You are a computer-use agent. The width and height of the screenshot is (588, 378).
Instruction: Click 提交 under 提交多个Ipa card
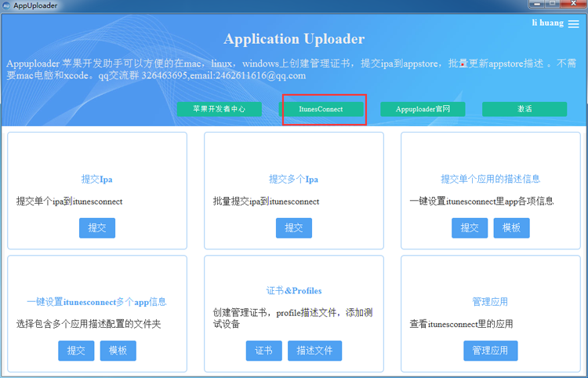click(294, 228)
